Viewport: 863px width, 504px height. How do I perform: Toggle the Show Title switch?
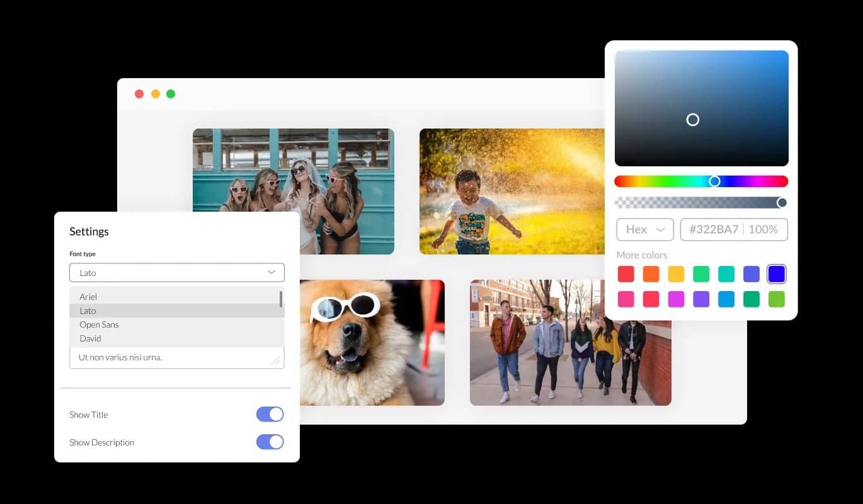click(x=270, y=415)
